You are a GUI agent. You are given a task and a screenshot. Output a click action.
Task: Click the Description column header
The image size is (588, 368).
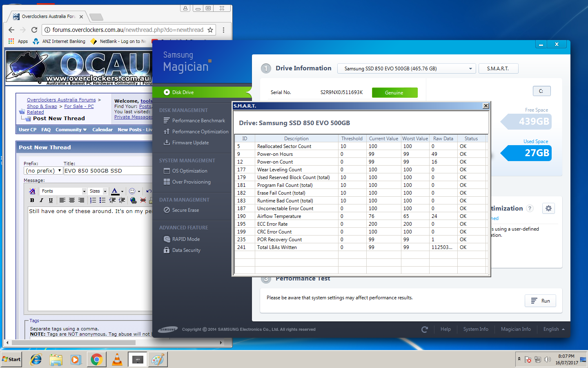click(296, 139)
